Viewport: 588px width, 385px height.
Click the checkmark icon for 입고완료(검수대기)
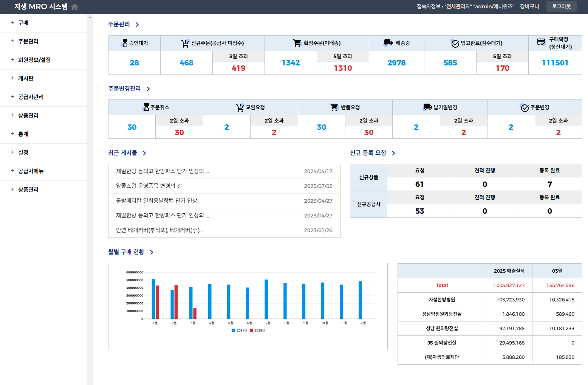tap(455, 43)
